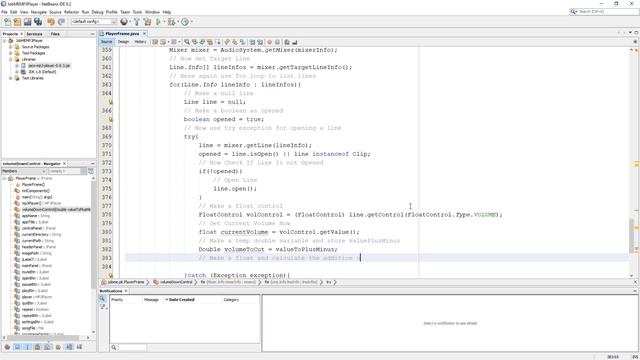Image resolution: width=640 pixels, height=360 pixels.
Task: Select initComponents() in Navigator
Action: [36, 191]
